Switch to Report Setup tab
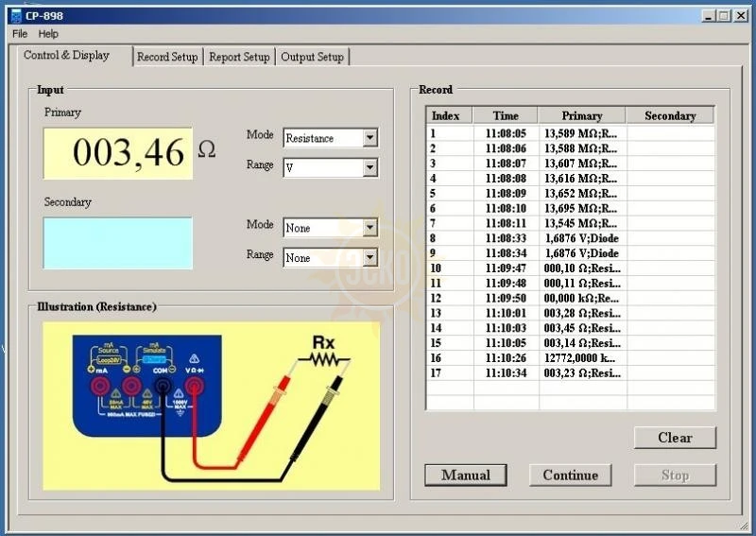Image resolution: width=756 pixels, height=536 pixels. click(239, 57)
